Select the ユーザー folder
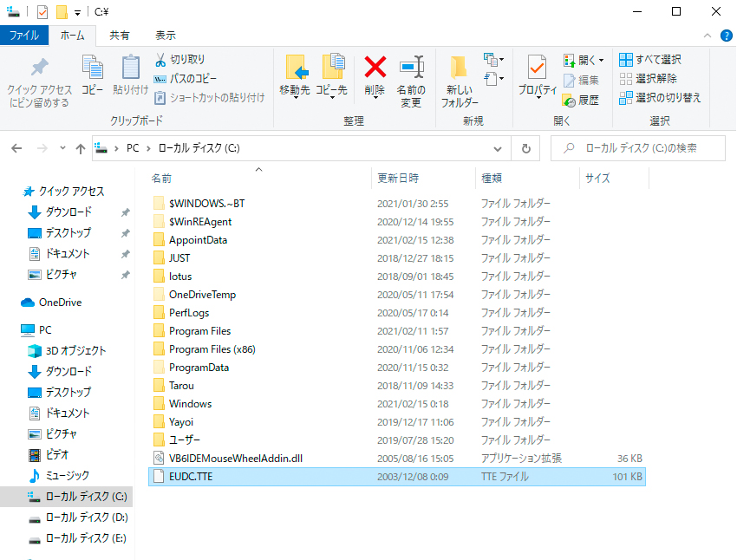The image size is (737, 560). tap(184, 440)
